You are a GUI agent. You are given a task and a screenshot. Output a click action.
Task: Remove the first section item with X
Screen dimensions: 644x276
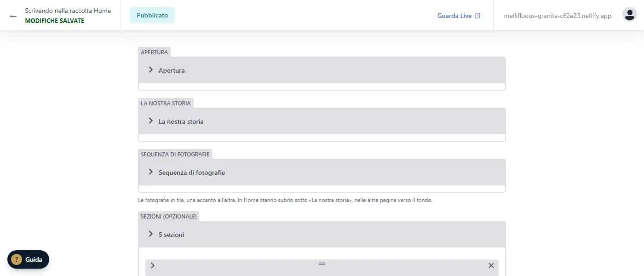pyautogui.click(x=491, y=265)
